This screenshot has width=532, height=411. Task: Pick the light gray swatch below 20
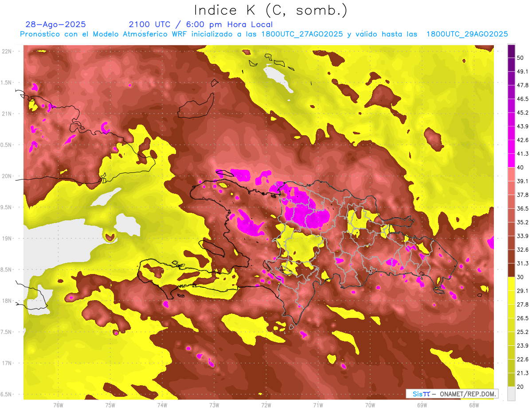pyautogui.click(x=512, y=393)
